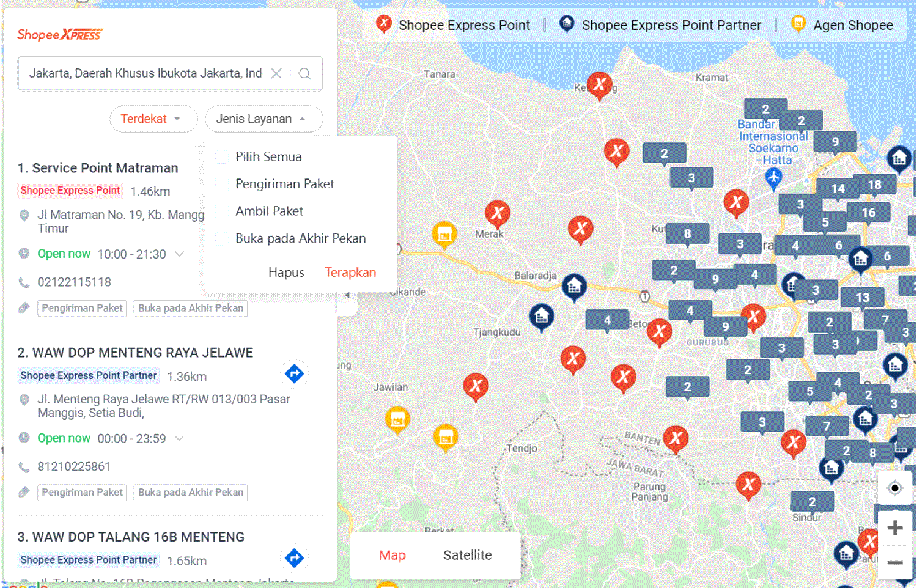
Task: Switch to Satellite view
Action: tap(467, 555)
